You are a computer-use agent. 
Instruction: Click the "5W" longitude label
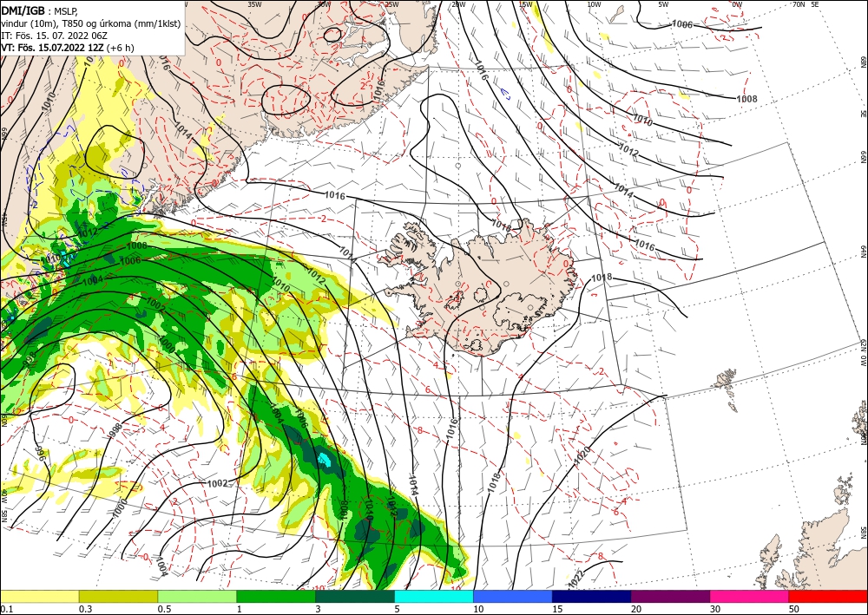tap(663, 4)
